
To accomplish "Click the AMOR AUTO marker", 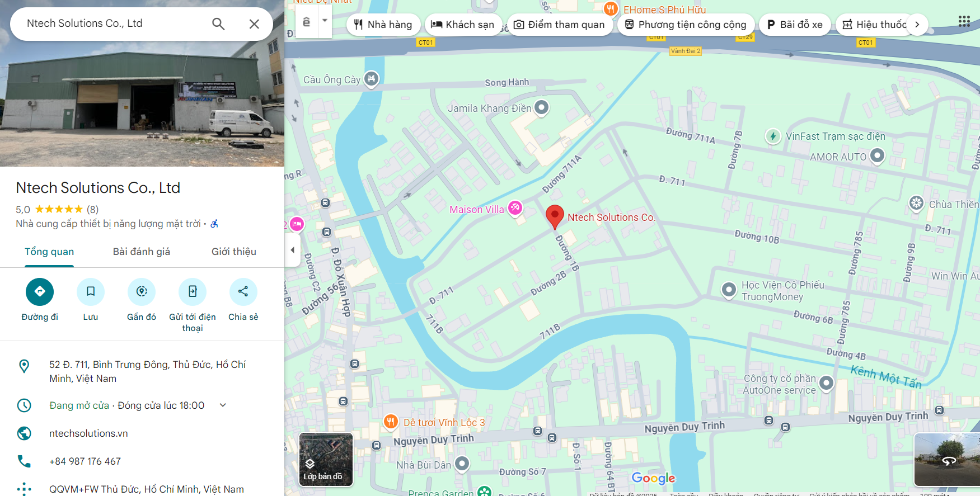I will (877, 156).
